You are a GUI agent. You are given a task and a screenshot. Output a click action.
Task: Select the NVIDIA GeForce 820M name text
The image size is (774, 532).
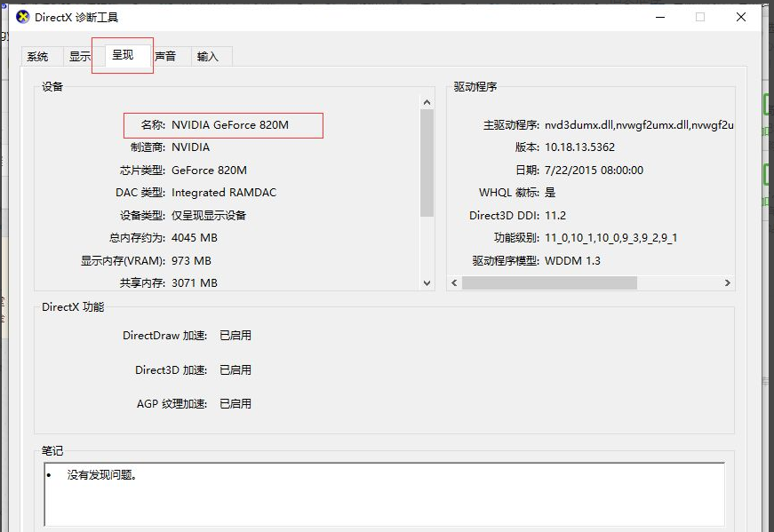point(229,125)
